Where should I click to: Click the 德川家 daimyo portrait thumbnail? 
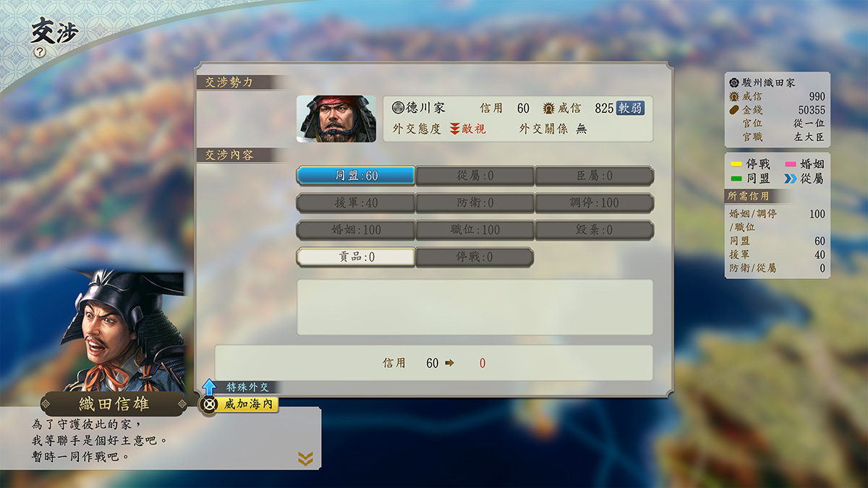coord(336,119)
